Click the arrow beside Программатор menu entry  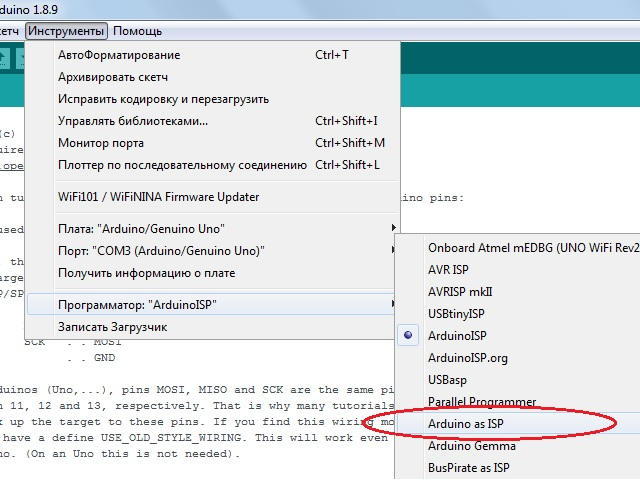pos(393,303)
